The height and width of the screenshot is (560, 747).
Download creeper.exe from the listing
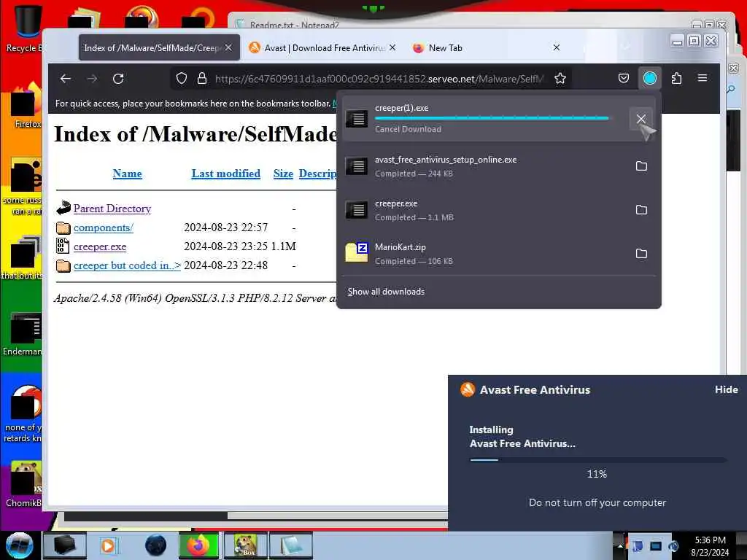click(99, 246)
